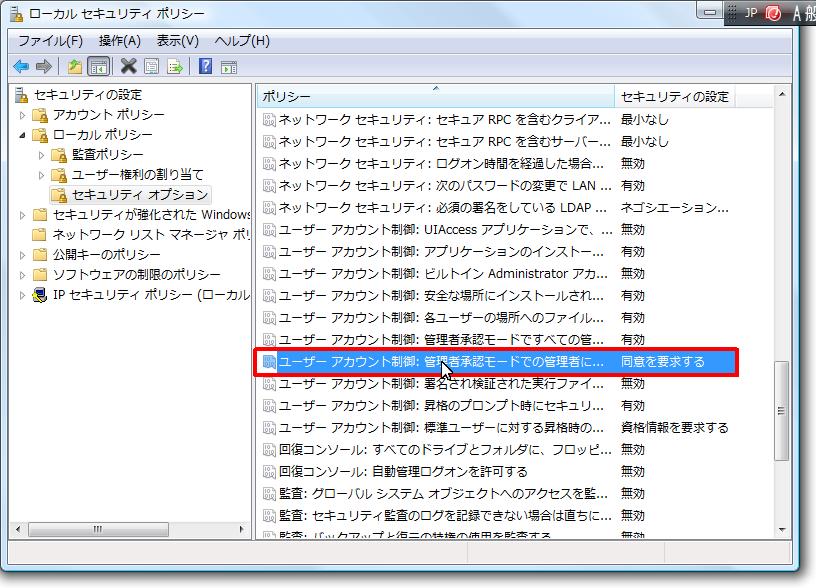Click the JP language indicator in the language bar
The height and width of the screenshot is (588, 816).
tap(751, 13)
